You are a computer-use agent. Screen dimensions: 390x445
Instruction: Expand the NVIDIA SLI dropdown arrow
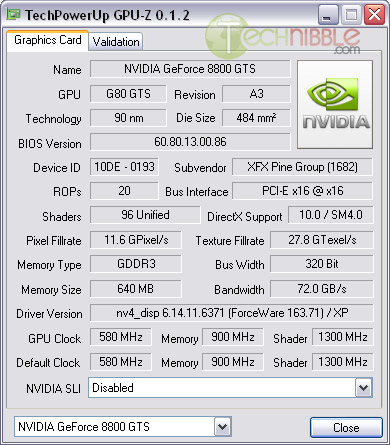(x=363, y=388)
